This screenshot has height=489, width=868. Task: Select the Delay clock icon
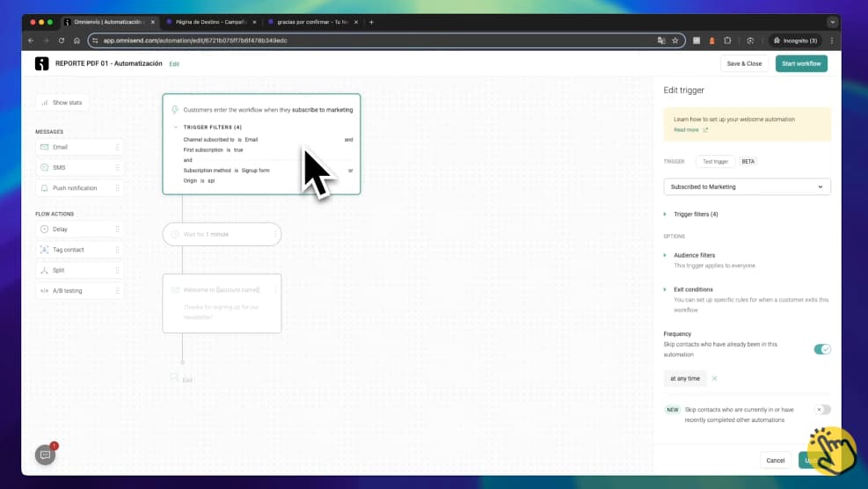[x=44, y=230]
